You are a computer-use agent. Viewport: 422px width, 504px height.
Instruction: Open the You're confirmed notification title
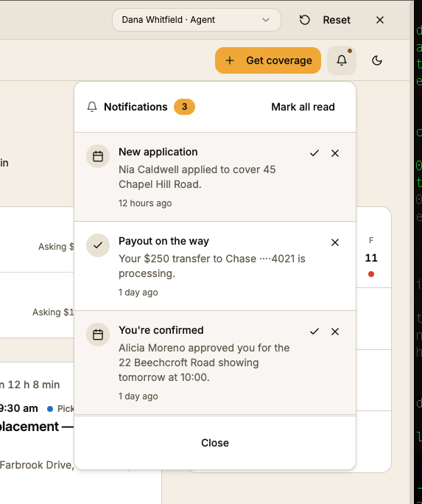tap(161, 330)
